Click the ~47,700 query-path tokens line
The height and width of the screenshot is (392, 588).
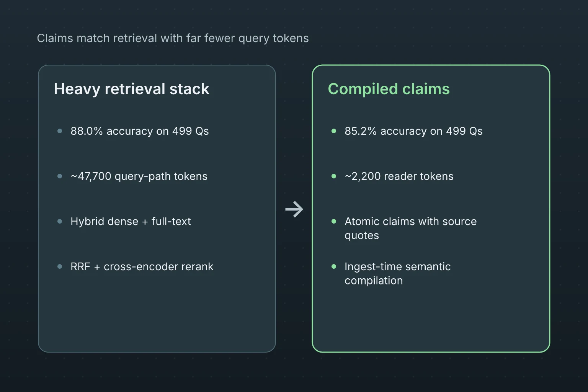click(x=139, y=176)
